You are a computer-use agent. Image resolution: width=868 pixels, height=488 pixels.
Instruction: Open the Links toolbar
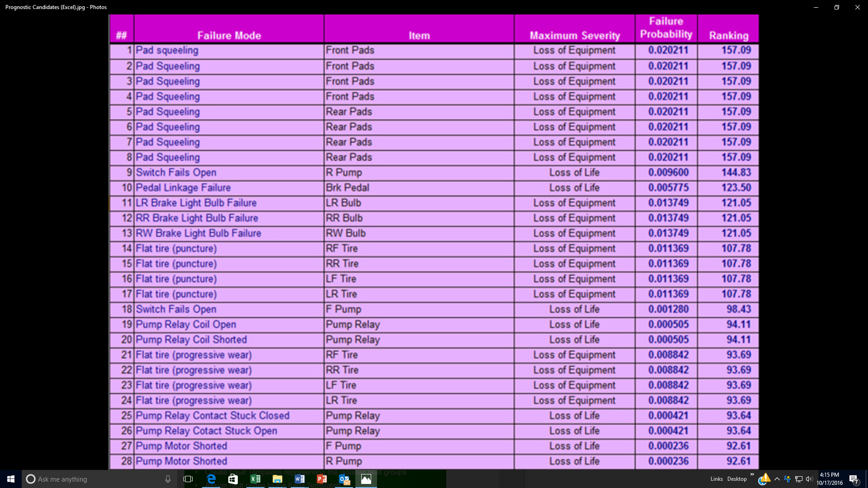click(716, 479)
